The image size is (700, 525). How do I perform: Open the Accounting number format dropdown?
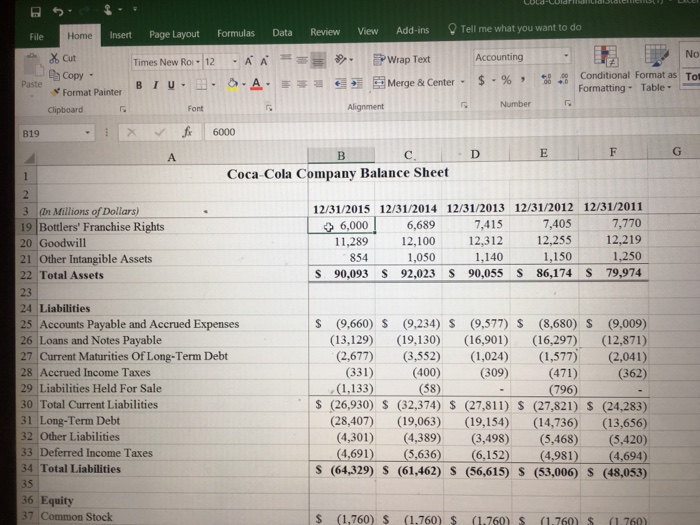click(566, 56)
